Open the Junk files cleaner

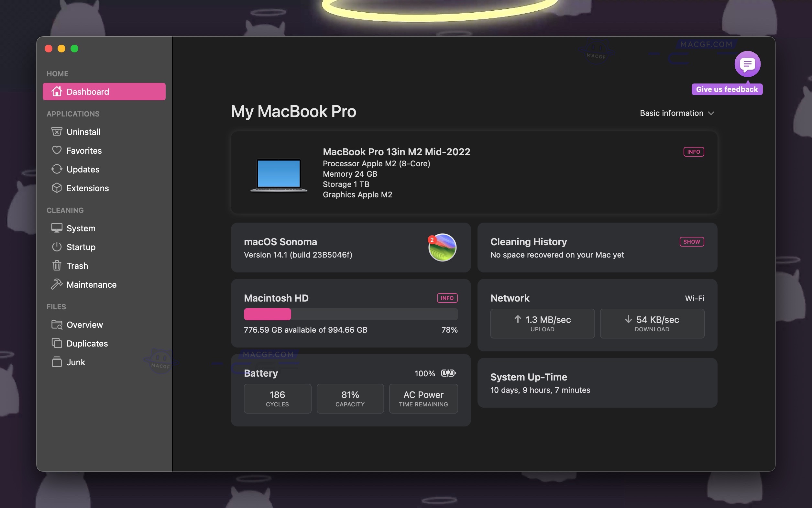(76, 362)
